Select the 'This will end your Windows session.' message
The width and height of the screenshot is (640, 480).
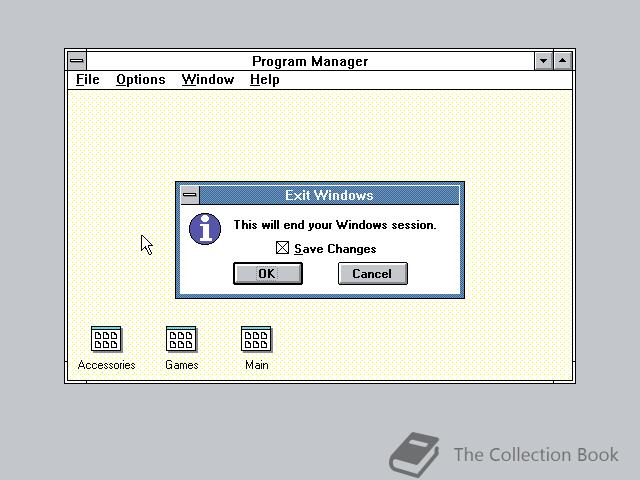click(x=335, y=225)
